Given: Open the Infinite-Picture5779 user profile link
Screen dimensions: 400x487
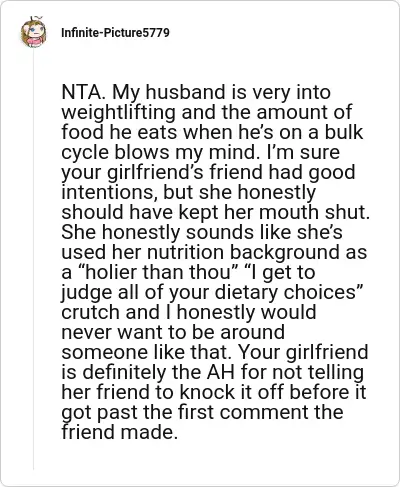Looking at the screenshot, I should tap(115, 33).
